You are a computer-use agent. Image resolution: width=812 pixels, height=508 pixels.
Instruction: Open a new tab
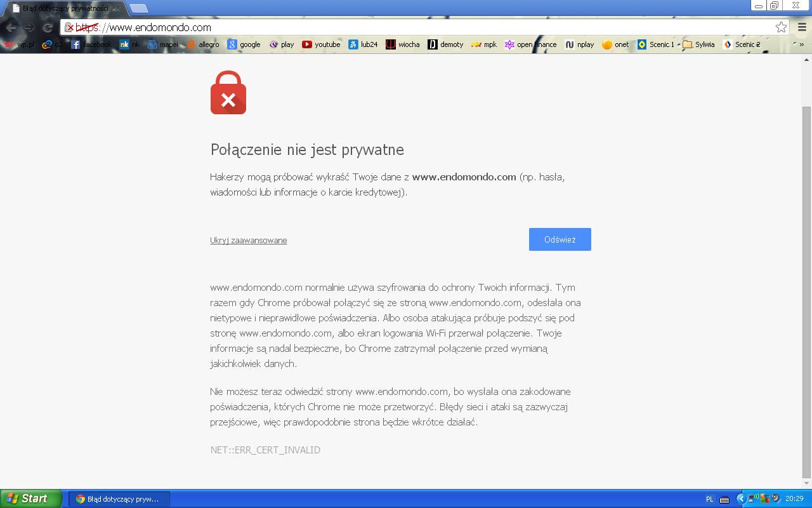tap(138, 8)
